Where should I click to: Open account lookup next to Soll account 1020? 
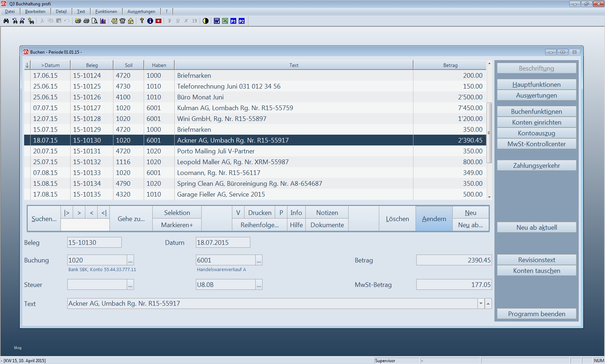(130, 260)
